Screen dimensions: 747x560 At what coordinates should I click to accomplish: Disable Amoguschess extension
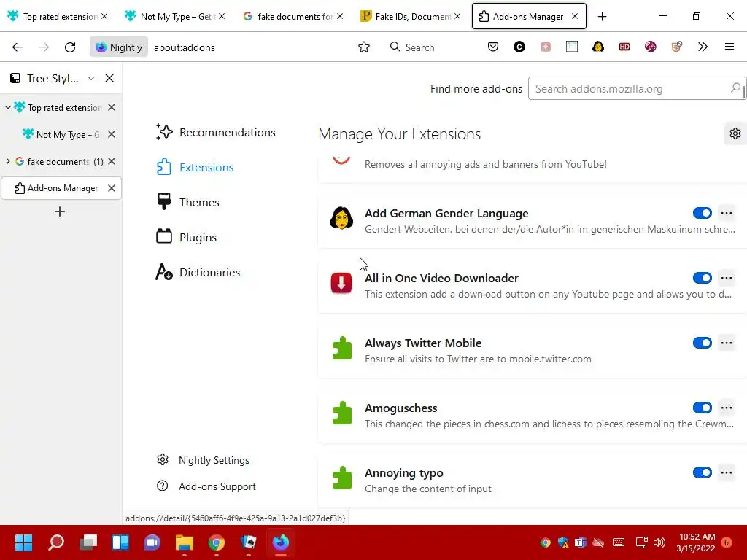click(703, 408)
